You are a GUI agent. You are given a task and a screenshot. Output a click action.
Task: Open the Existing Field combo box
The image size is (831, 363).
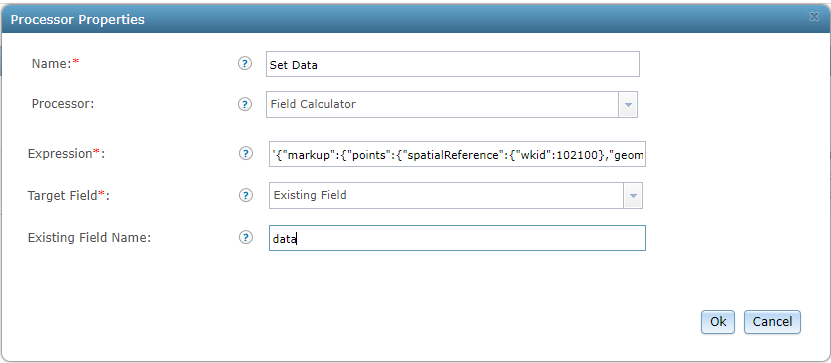pos(456,196)
